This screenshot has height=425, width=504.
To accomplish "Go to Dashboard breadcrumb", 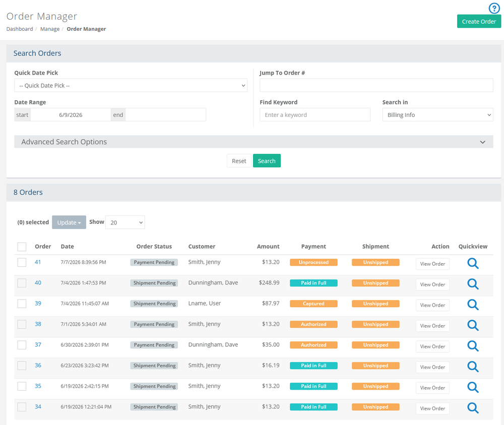I will [20, 29].
